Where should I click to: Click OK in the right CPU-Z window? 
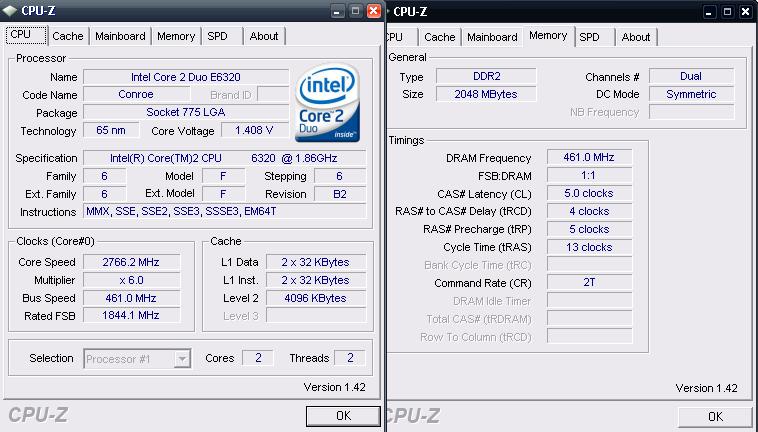tap(715, 417)
